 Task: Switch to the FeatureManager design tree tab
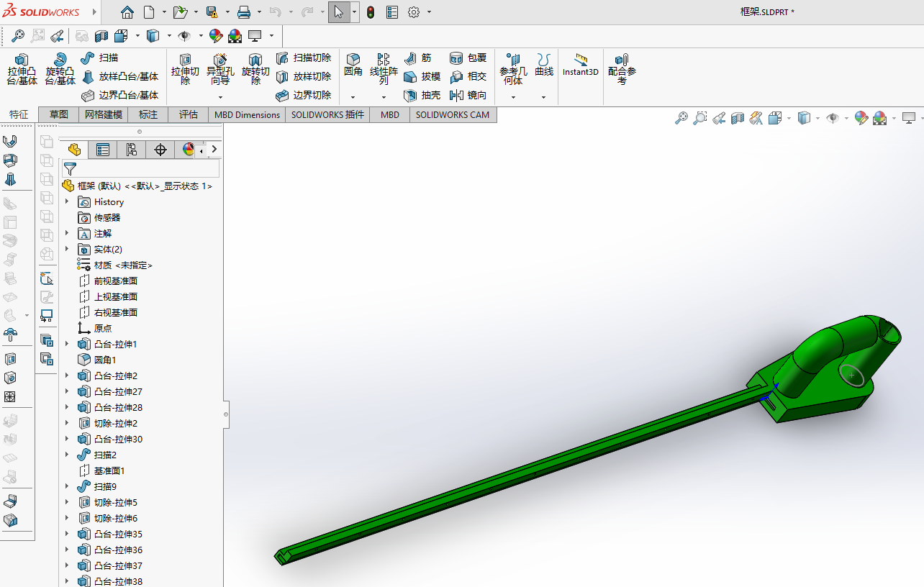click(74, 150)
